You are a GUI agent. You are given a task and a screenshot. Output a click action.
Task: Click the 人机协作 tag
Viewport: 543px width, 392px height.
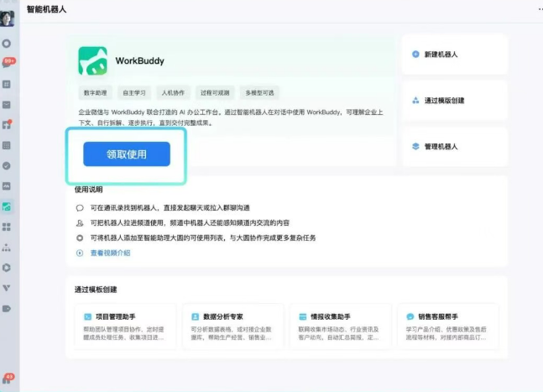coord(173,93)
